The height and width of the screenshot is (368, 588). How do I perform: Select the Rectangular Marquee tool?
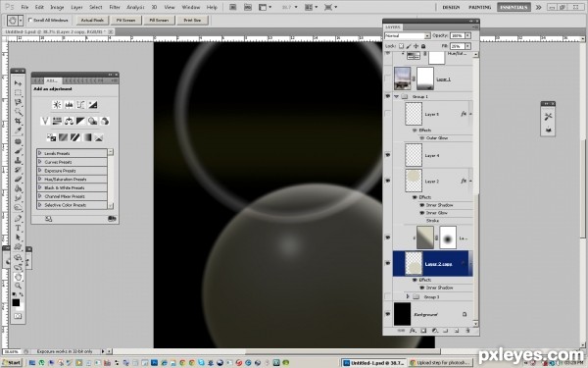point(18,92)
